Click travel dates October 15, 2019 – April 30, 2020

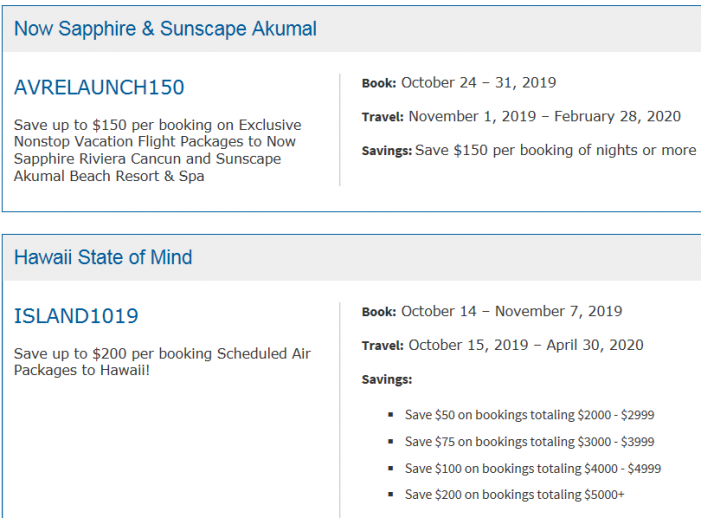pyautogui.click(x=526, y=345)
